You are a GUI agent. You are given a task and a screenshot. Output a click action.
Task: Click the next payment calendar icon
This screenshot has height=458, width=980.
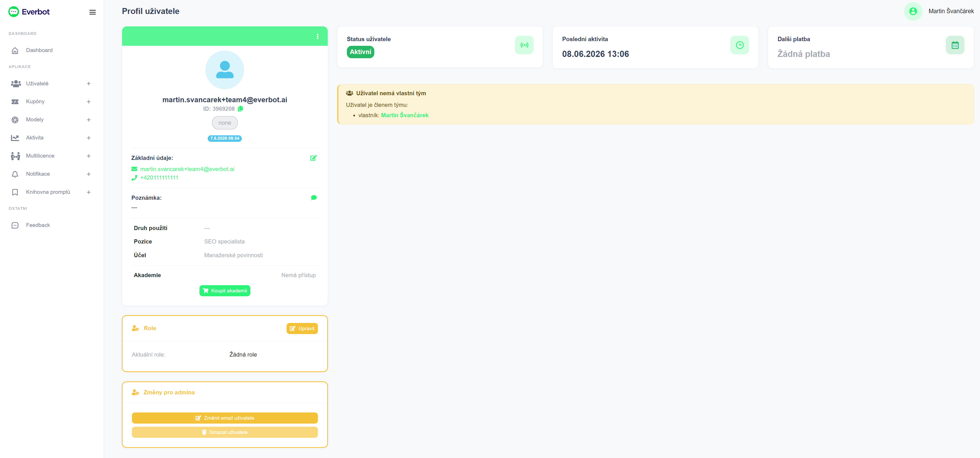(954, 45)
